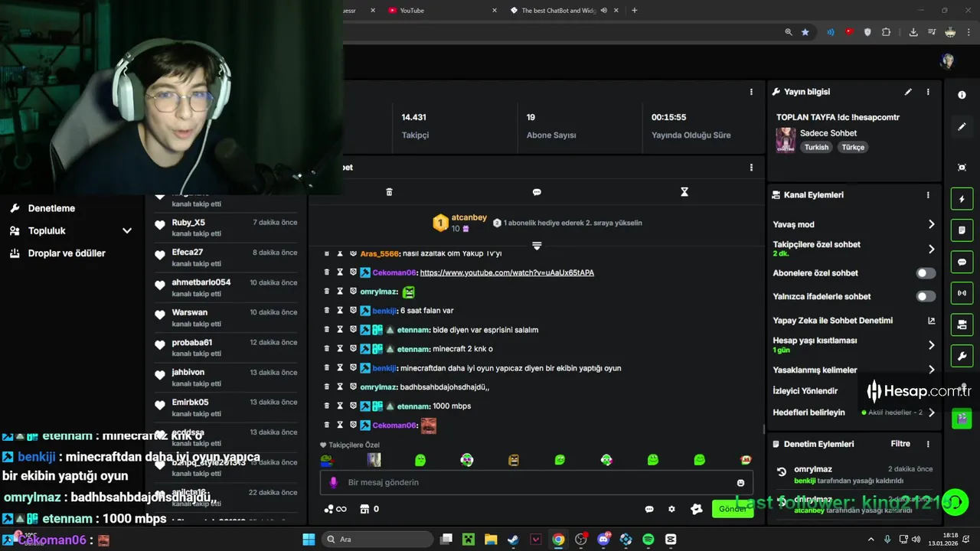Click the info icon in the right sidebar

coord(962,95)
